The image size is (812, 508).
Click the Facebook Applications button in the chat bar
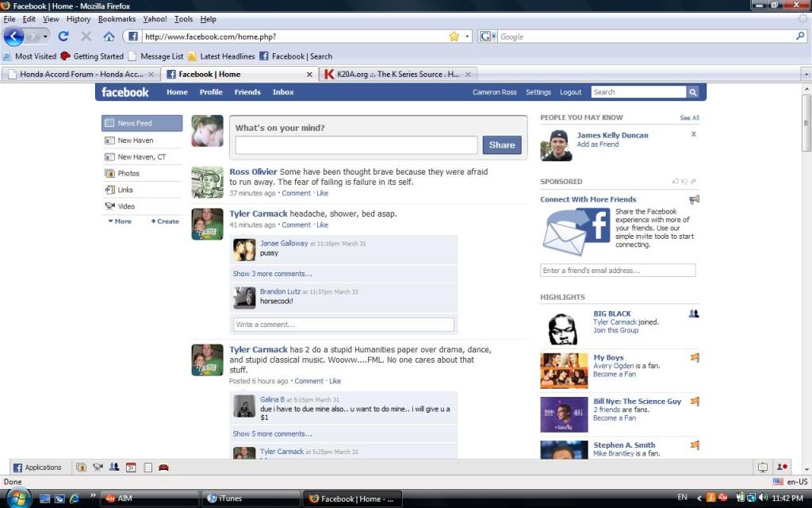[38, 468]
